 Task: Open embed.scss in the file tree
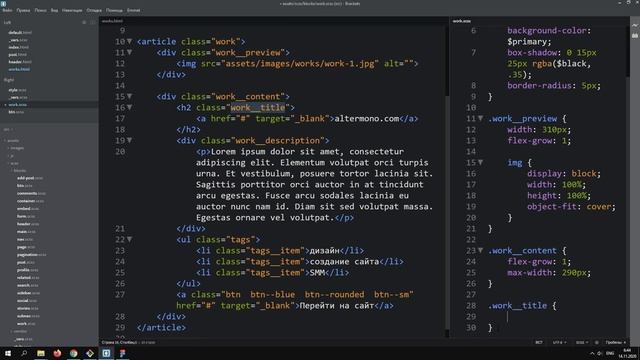pos(27,209)
